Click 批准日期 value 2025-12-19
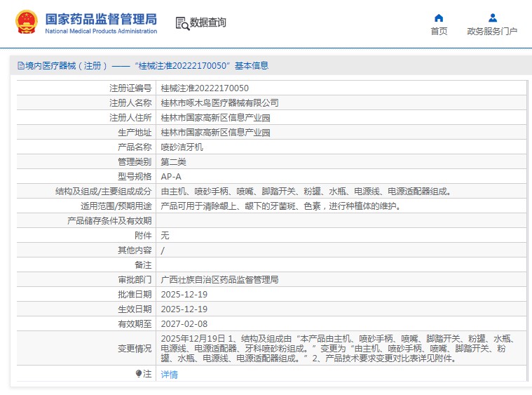Viewport: 532px width, 395px height. click(184, 295)
